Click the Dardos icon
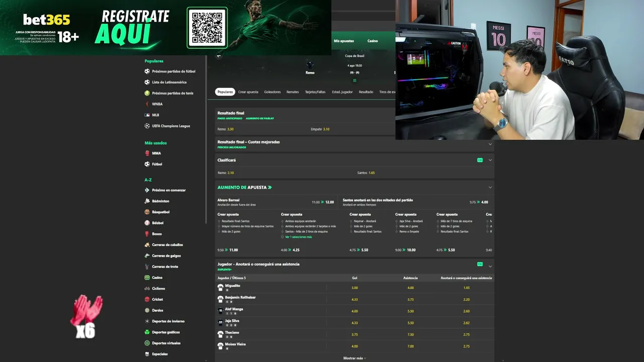 (147, 310)
